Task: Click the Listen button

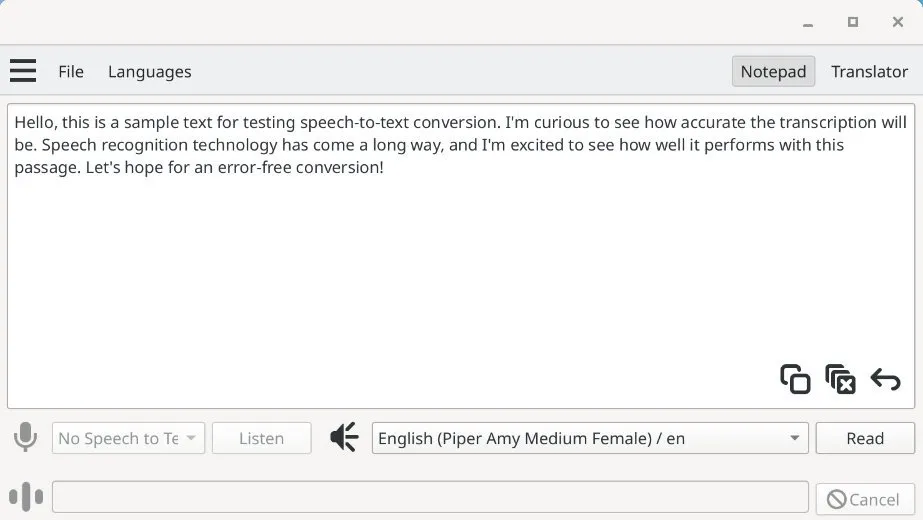Action: pyautogui.click(x=261, y=438)
